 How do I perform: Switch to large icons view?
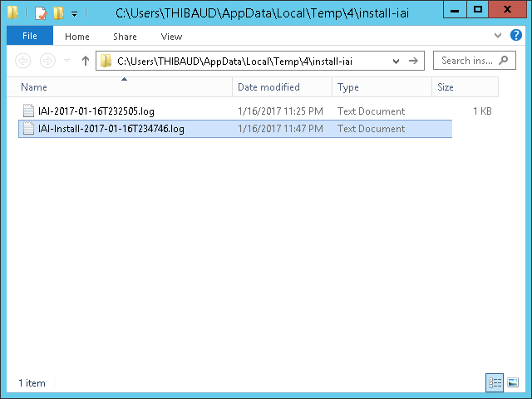(513, 382)
